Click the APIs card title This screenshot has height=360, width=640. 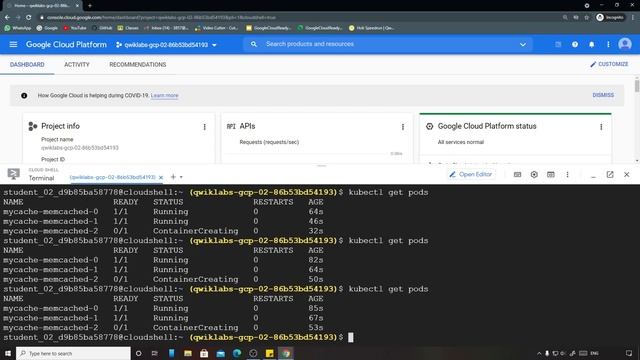(247, 126)
